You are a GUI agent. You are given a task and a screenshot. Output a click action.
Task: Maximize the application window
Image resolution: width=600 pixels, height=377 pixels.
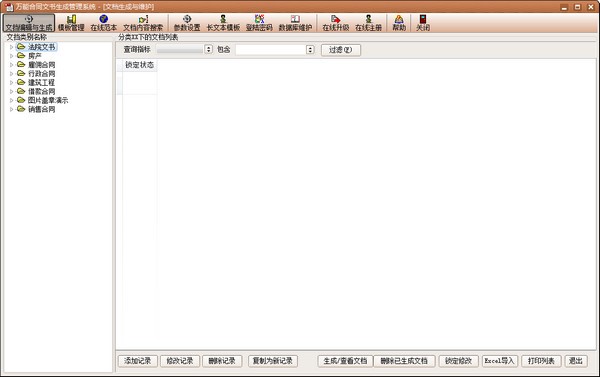(x=577, y=7)
